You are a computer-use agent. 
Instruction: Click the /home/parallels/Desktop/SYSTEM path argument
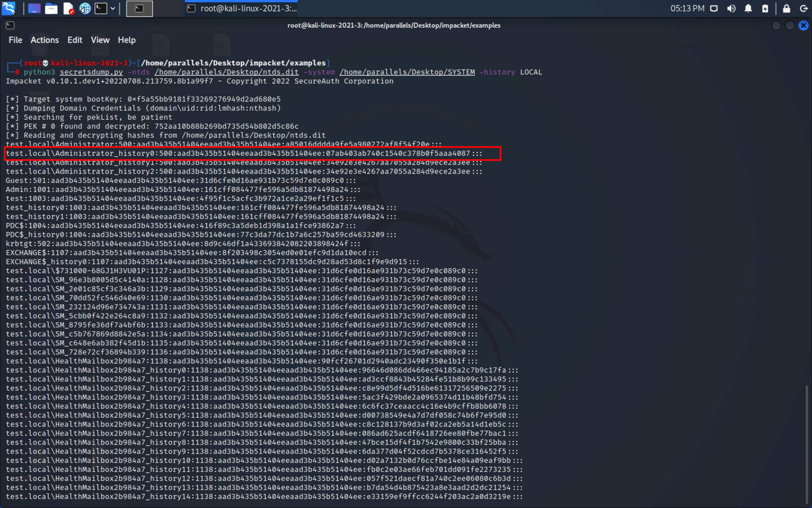pos(407,72)
